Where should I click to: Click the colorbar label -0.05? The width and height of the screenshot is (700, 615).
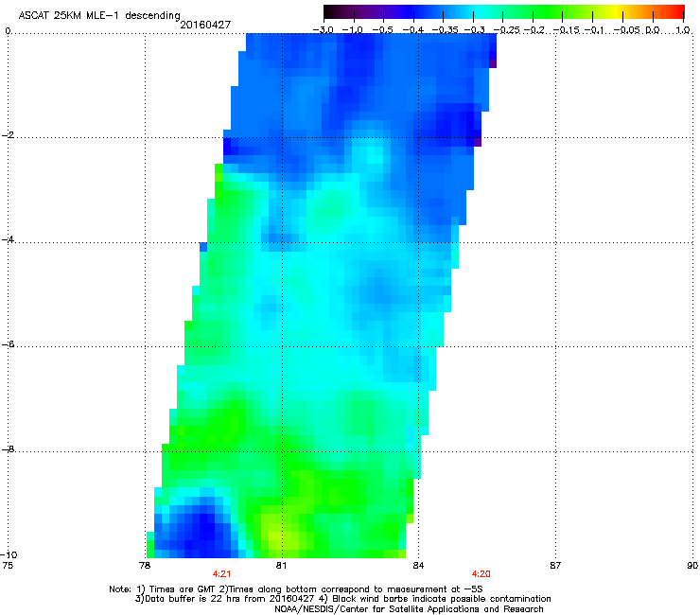click(x=627, y=30)
